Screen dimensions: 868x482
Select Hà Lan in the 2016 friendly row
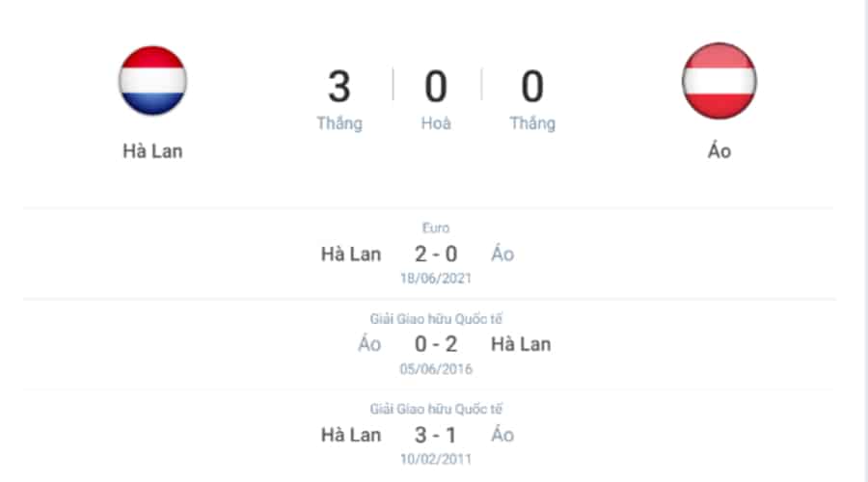[521, 344]
